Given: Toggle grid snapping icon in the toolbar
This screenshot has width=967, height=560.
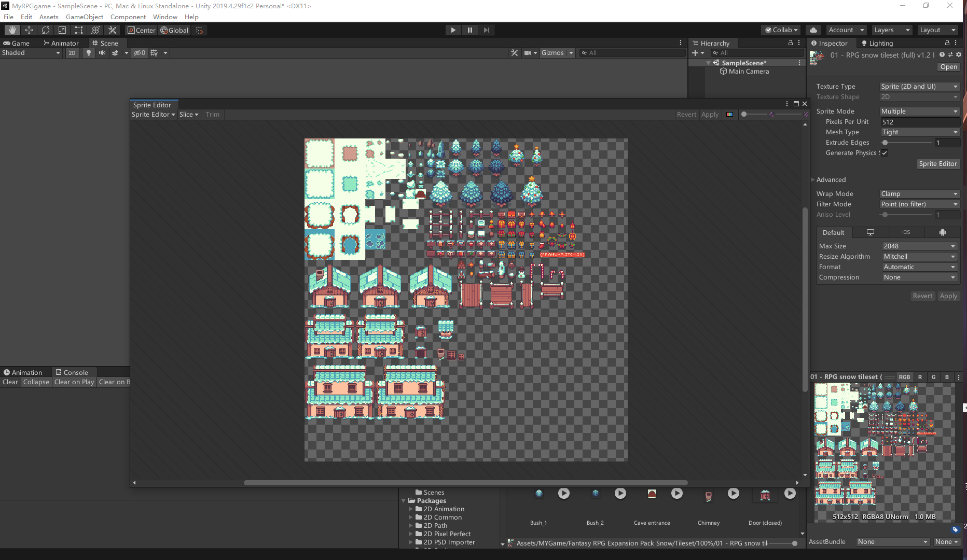Looking at the screenshot, I should coord(199,30).
